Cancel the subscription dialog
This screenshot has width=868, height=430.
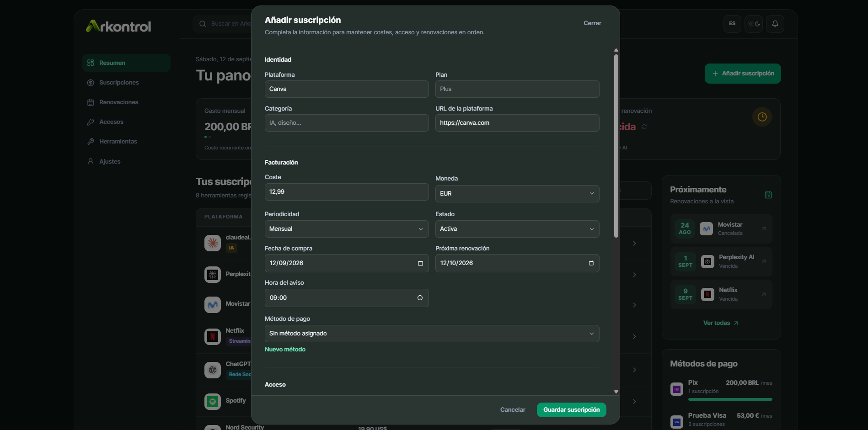[513, 410]
